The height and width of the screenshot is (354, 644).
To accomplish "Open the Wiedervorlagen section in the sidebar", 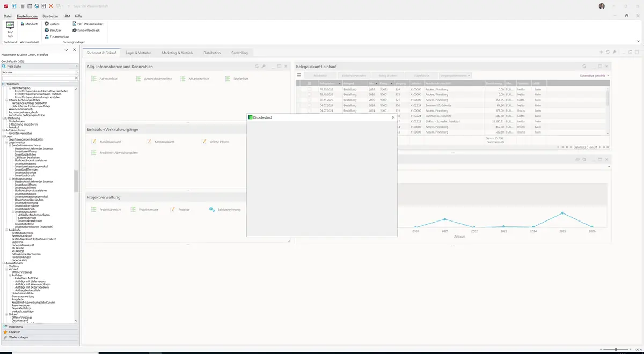I will click(40, 337).
